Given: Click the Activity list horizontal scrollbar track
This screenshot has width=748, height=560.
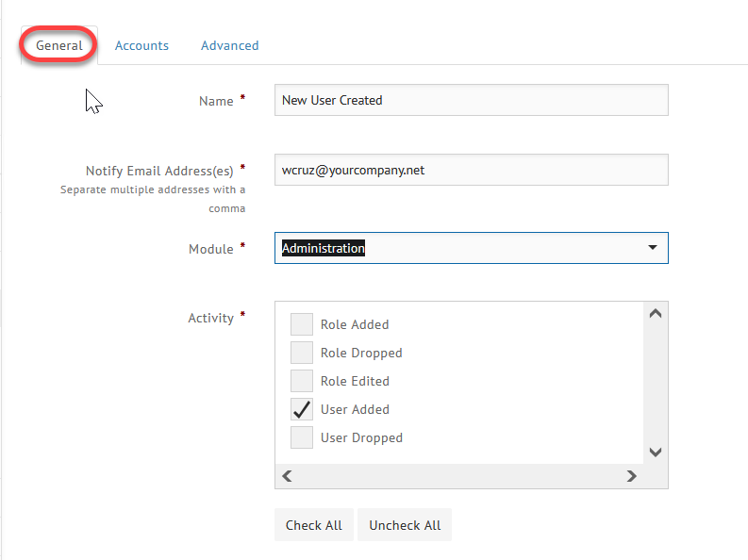Looking at the screenshot, I should pos(458,477).
